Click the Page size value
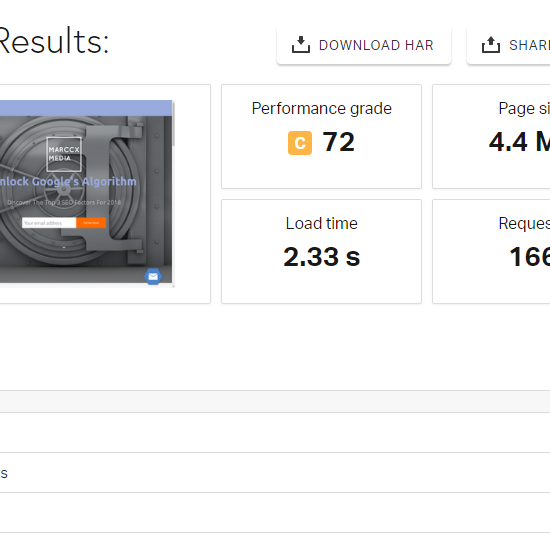 point(519,142)
